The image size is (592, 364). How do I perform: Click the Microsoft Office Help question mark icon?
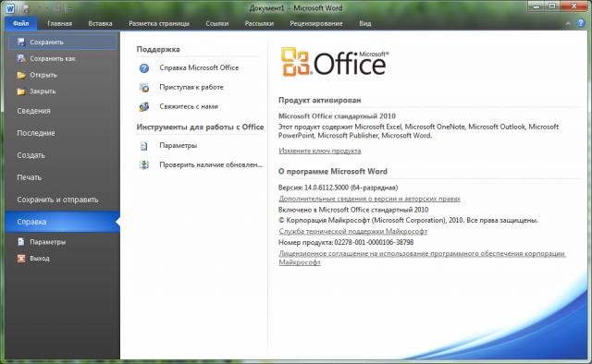click(144, 68)
